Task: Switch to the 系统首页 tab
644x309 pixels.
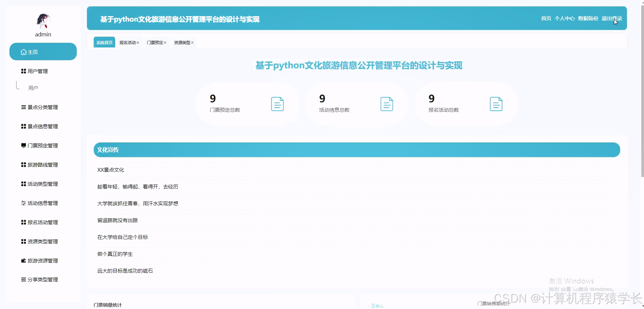Action: (x=104, y=42)
